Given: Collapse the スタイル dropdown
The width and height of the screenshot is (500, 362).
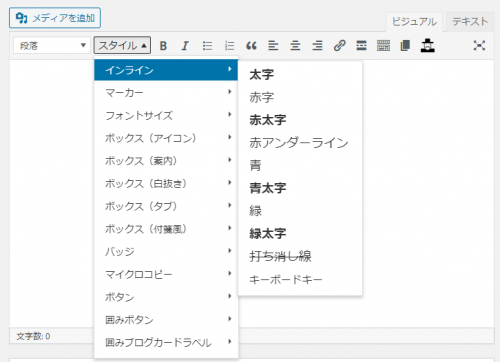Looking at the screenshot, I should coord(122,45).
